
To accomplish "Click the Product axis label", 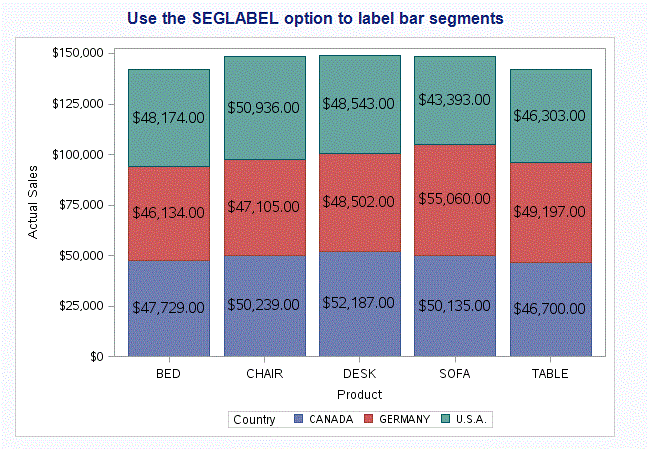I will click(359, 394).
